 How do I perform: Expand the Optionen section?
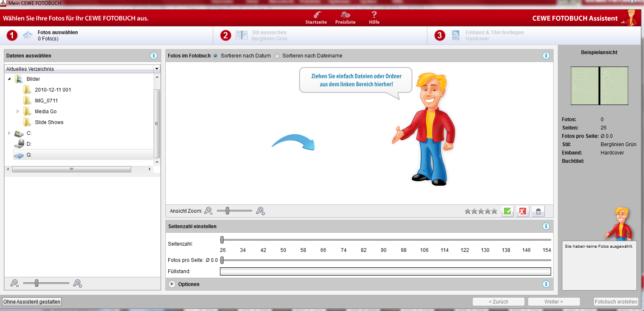pos(172,284)
